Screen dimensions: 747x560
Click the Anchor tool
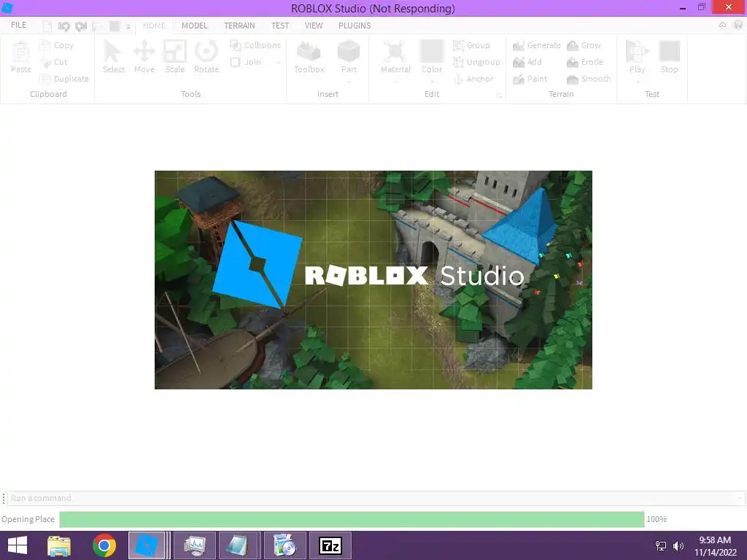point(473,79)
